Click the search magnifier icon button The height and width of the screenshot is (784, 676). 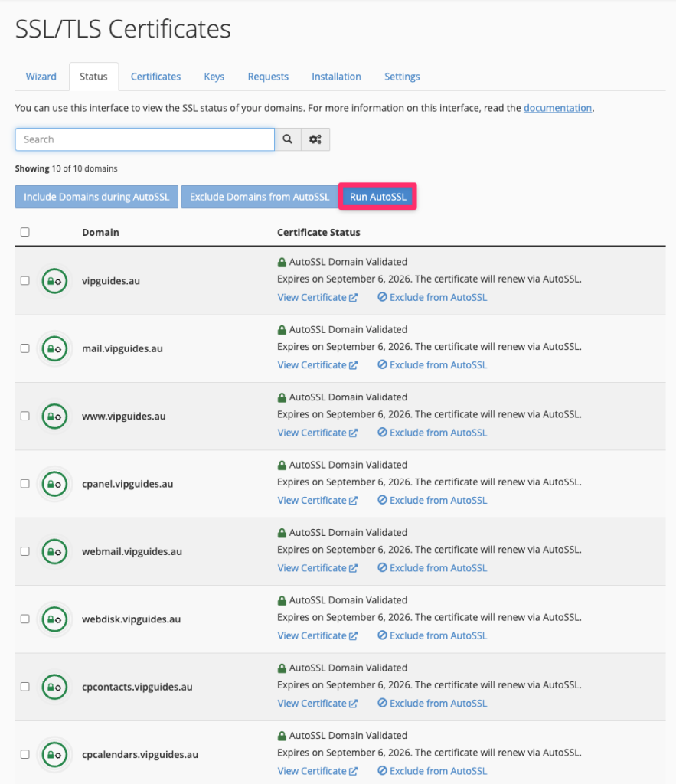288,139
